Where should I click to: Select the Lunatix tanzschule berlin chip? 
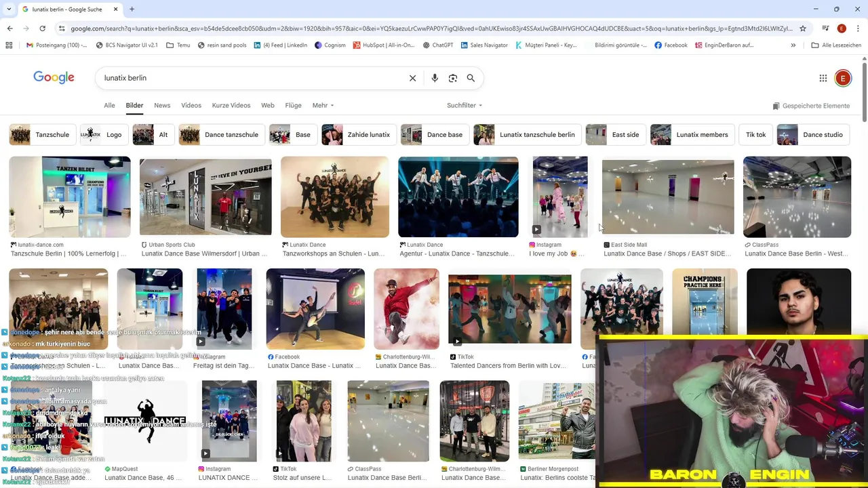coord(527,135)
